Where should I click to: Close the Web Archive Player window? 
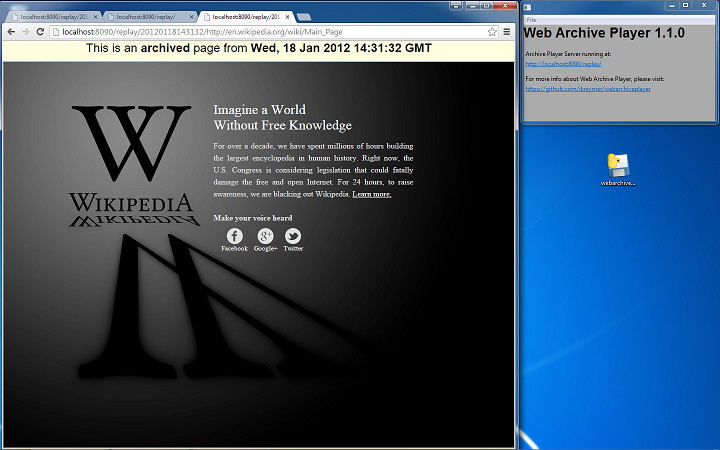tap(704, 6)
